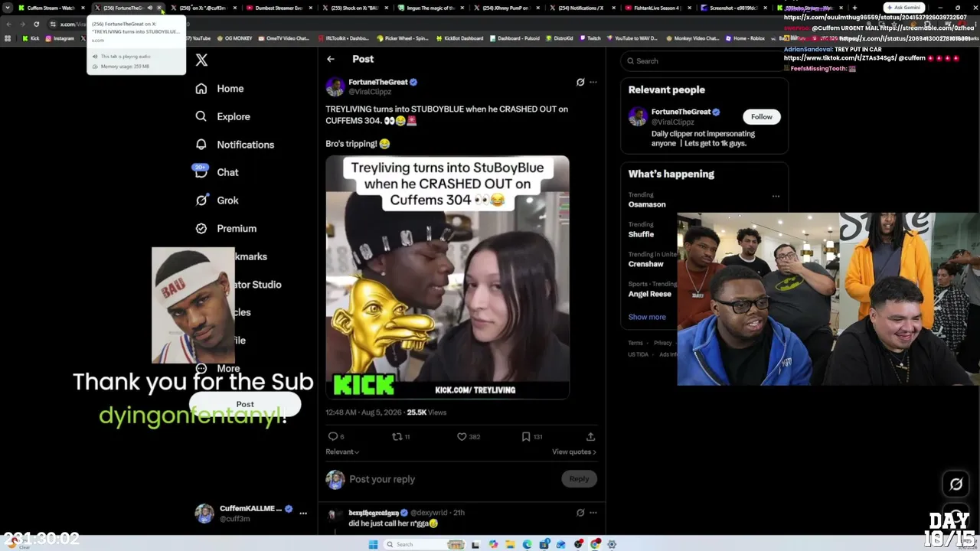
Task: Open the Picker Wheel bookmark
Action: pyautogui.click(x=403, y=38)
